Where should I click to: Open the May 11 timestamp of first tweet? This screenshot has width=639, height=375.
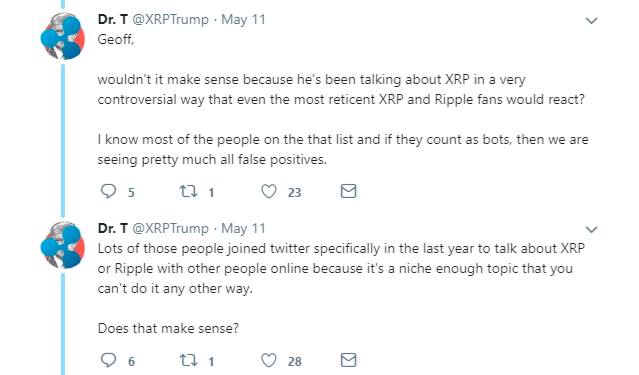(243, 19)
